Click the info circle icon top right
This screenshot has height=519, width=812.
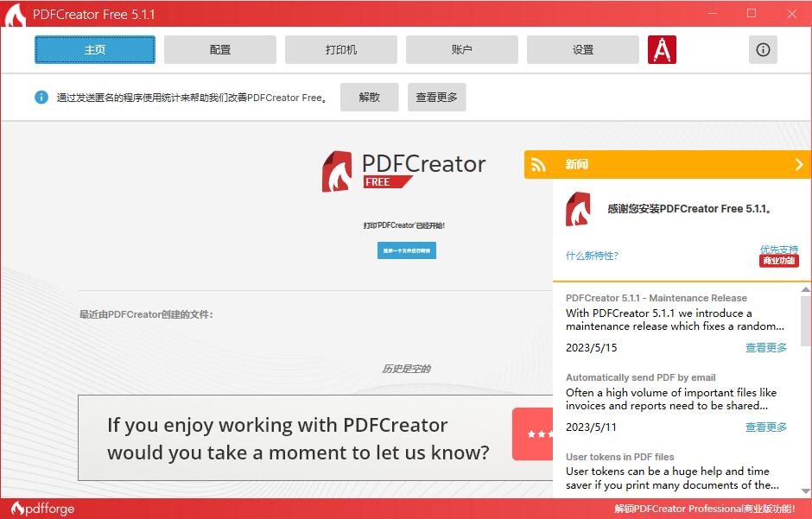click(x=763, y=49)
